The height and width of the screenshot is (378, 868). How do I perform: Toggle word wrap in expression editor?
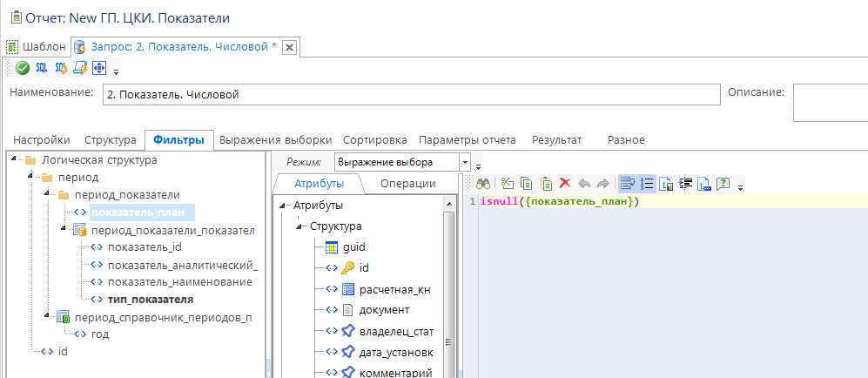[628, 184]
